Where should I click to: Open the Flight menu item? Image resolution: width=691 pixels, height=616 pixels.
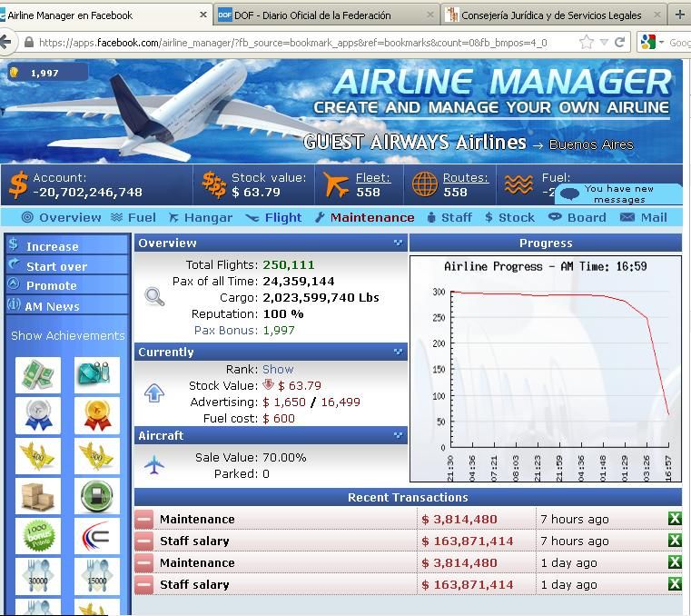click(x=273, y=217)
